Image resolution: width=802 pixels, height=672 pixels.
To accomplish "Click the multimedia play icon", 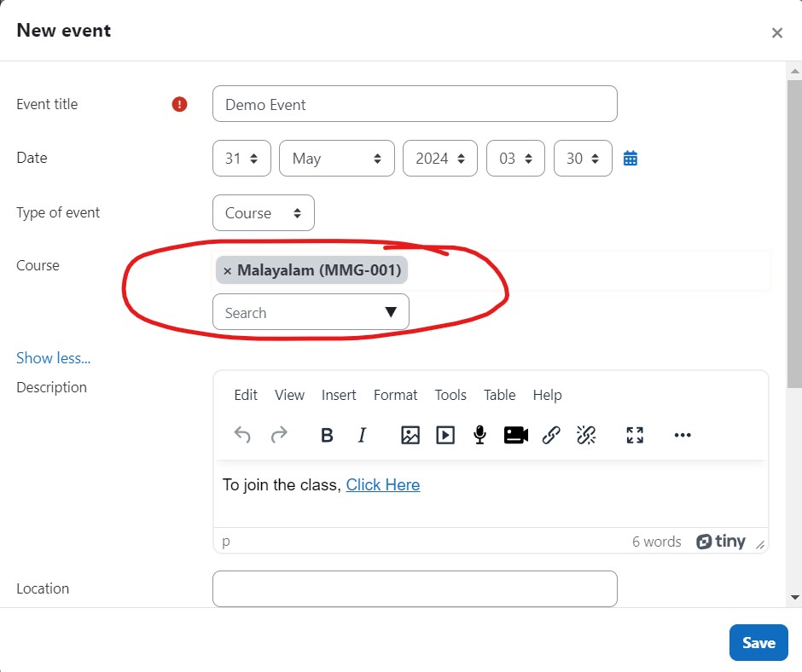I will click(x=445, y=435).
